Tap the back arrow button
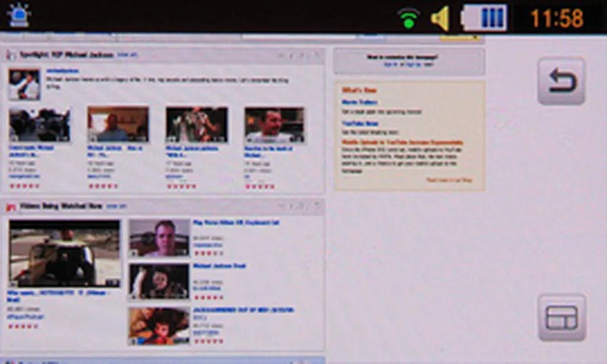This screenshot has width=607, height=364. [561, 81]
